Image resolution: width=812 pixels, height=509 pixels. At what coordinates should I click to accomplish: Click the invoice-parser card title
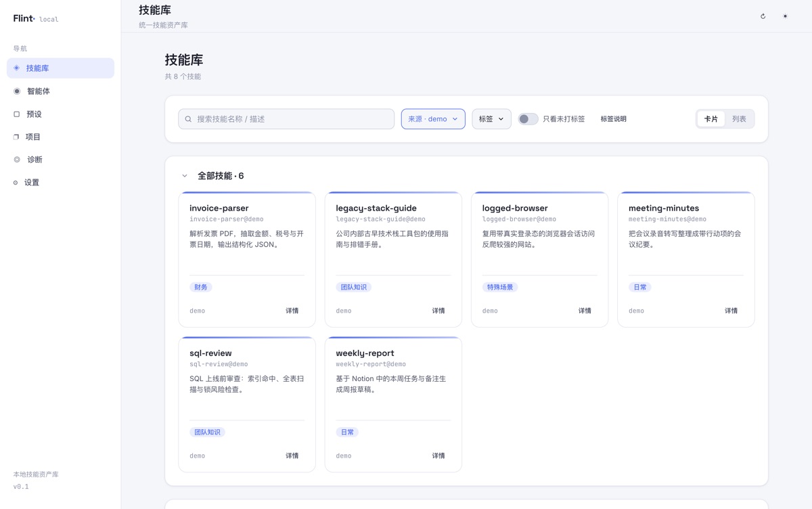(219, 208)
